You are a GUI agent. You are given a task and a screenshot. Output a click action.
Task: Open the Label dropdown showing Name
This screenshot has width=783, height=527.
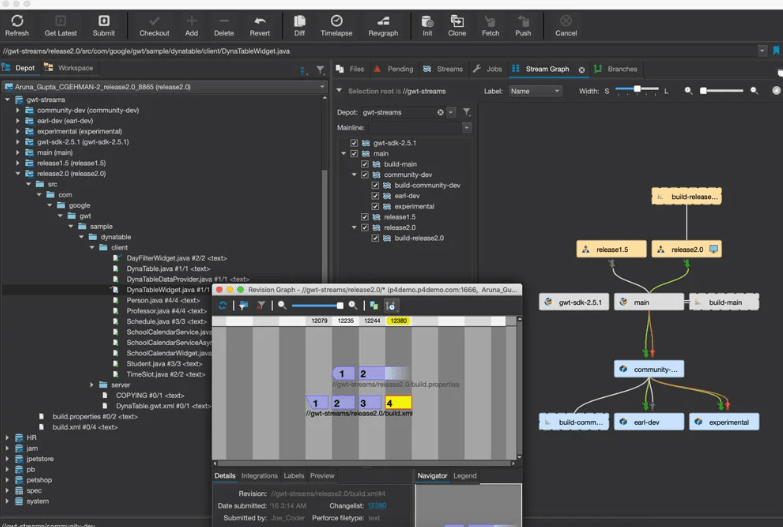click(534, 91)
